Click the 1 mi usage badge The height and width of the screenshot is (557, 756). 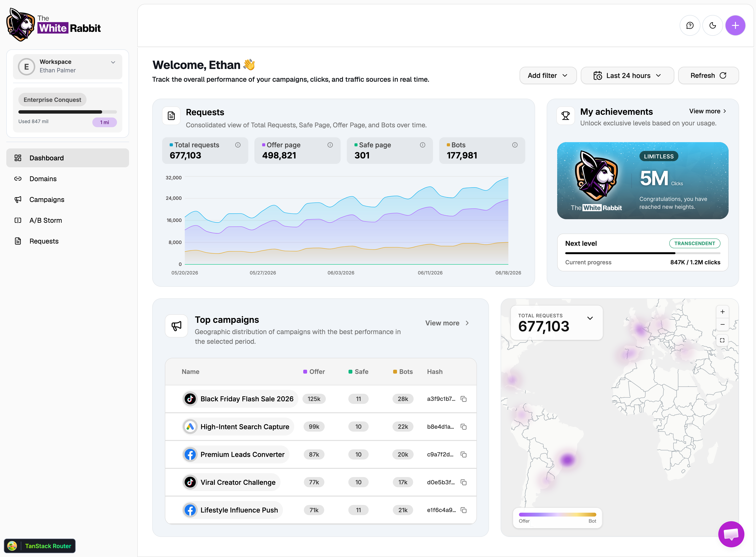pos(104,122)
